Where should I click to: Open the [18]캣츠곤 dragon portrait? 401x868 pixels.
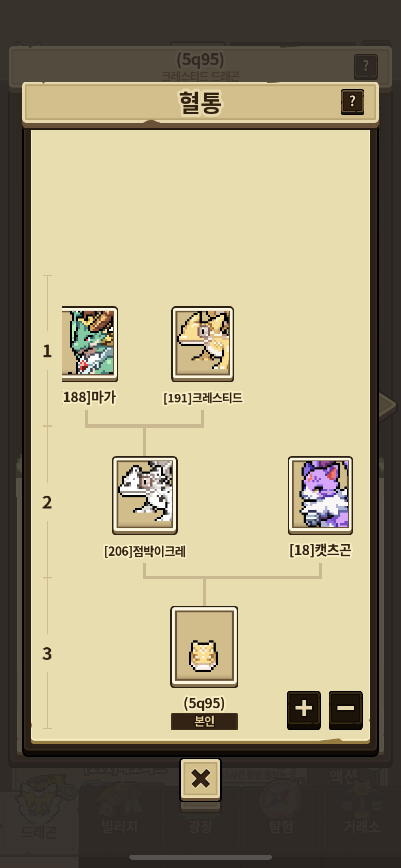click(320, 495)
